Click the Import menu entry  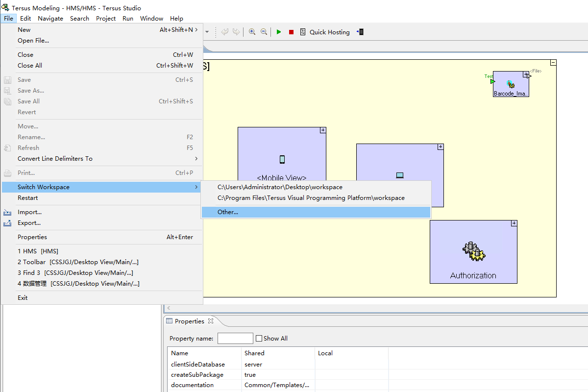point(102,212)
